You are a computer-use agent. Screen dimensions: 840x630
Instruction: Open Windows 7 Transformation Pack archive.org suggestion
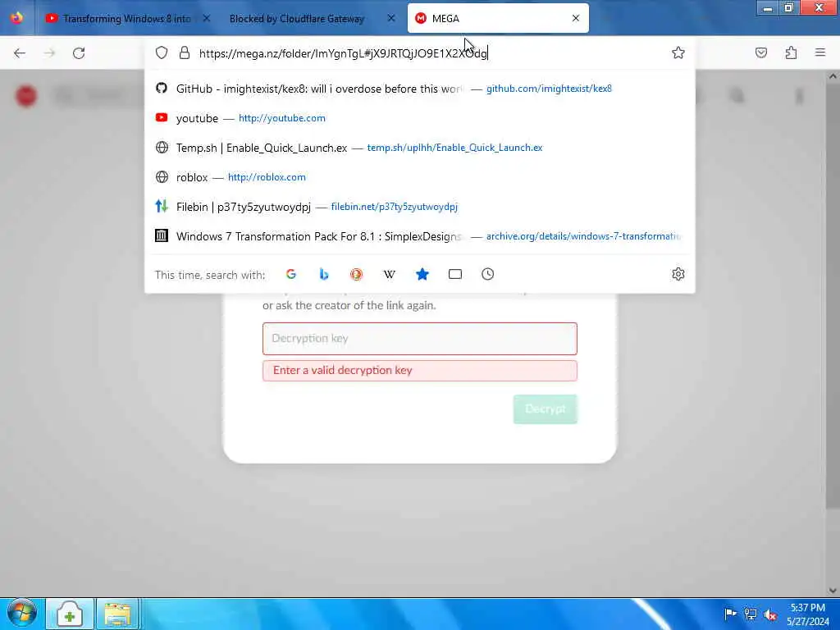(419, 236)
